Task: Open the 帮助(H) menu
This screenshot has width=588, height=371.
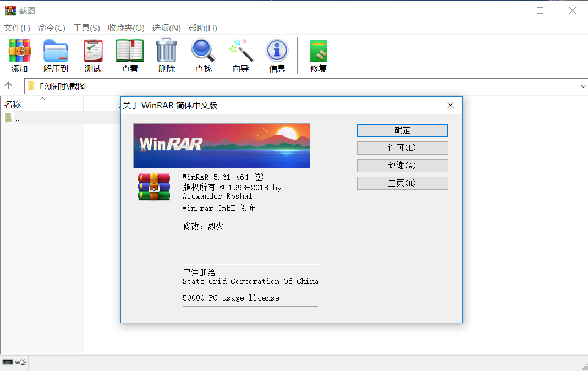Action: pos(202,28)
